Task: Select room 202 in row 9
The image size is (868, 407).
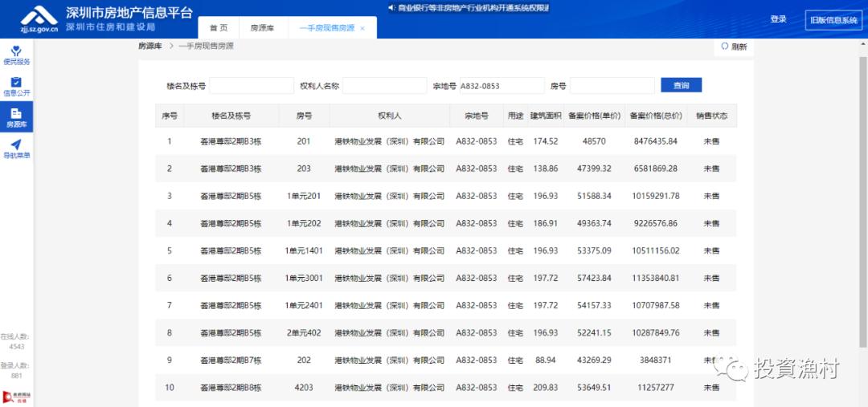Action: [303, 360]
